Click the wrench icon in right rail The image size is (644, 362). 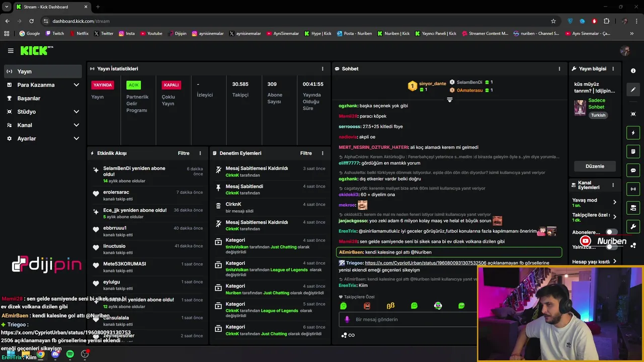[633, 226]
